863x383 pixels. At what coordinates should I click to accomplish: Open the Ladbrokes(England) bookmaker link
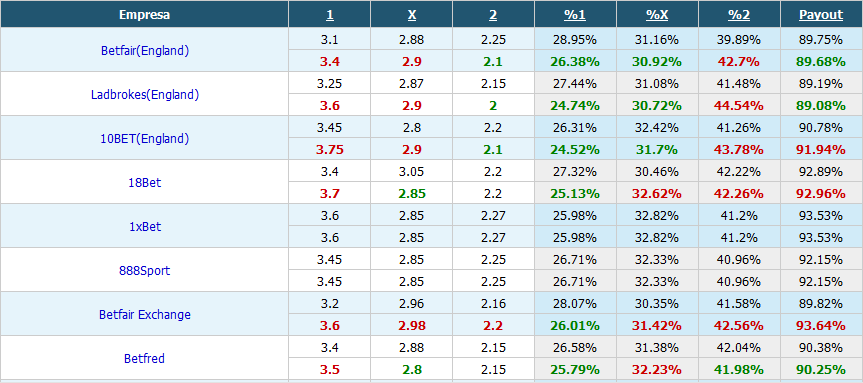[x=145, y=95]
